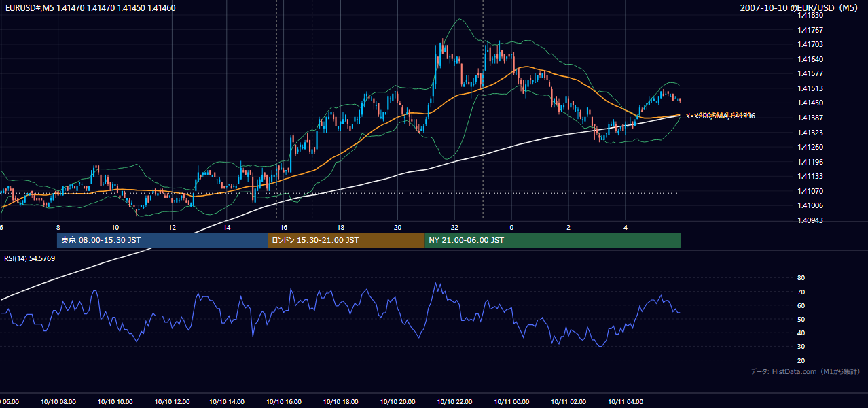868x408 pixels.
Task: Click the 10/10 22:00 time label
Action: (x=454, y=402)
